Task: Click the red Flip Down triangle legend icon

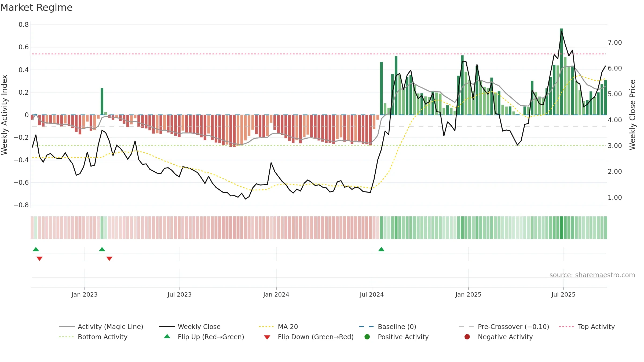Action: click(x=267, y=337)
